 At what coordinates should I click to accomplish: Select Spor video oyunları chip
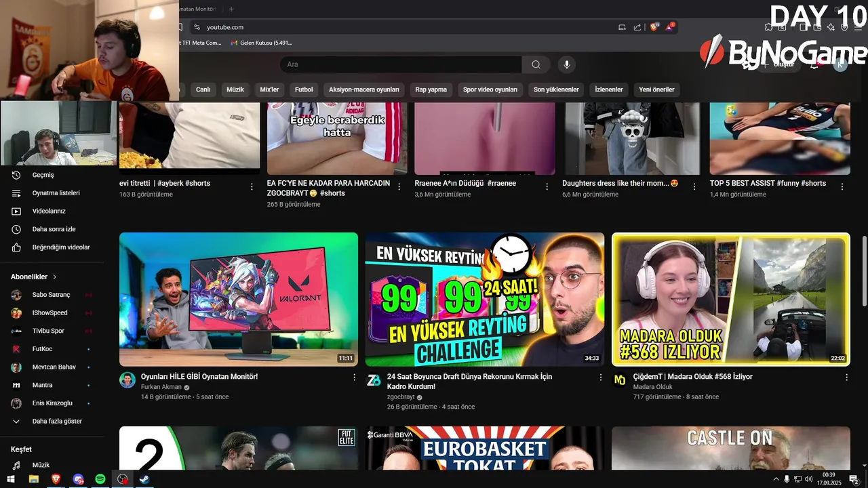tap(490, 89)
